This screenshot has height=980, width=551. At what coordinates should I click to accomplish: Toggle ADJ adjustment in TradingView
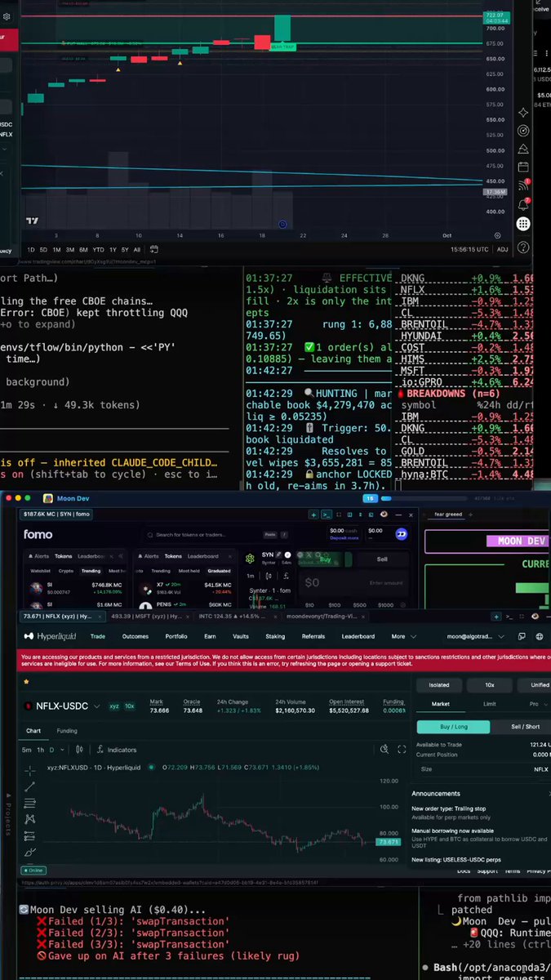point(502,249)
